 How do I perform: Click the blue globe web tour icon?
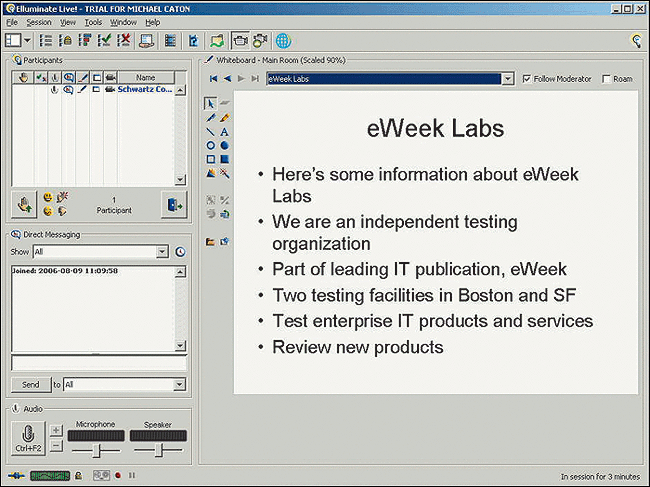[x=284, y=41]
